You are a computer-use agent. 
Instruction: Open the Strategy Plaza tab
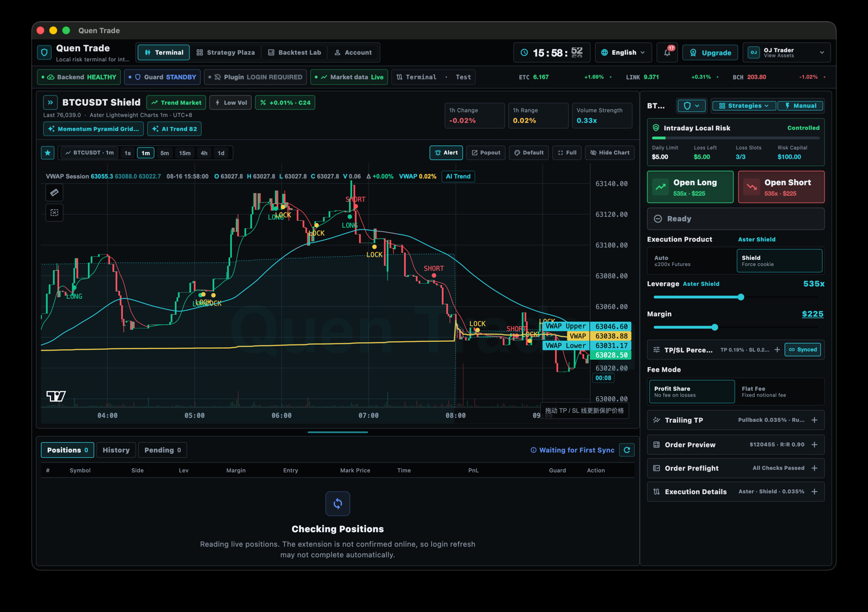coord(226,53)
